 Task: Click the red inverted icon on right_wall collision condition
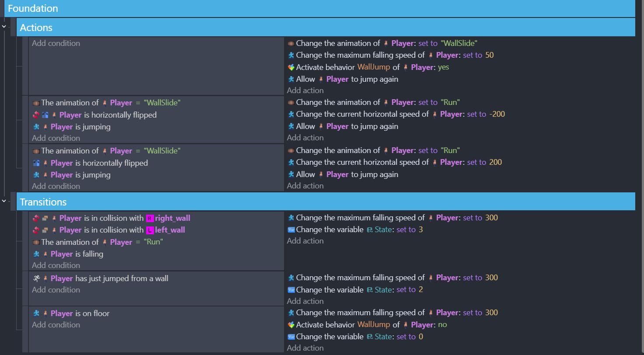[x=36, y=218]
